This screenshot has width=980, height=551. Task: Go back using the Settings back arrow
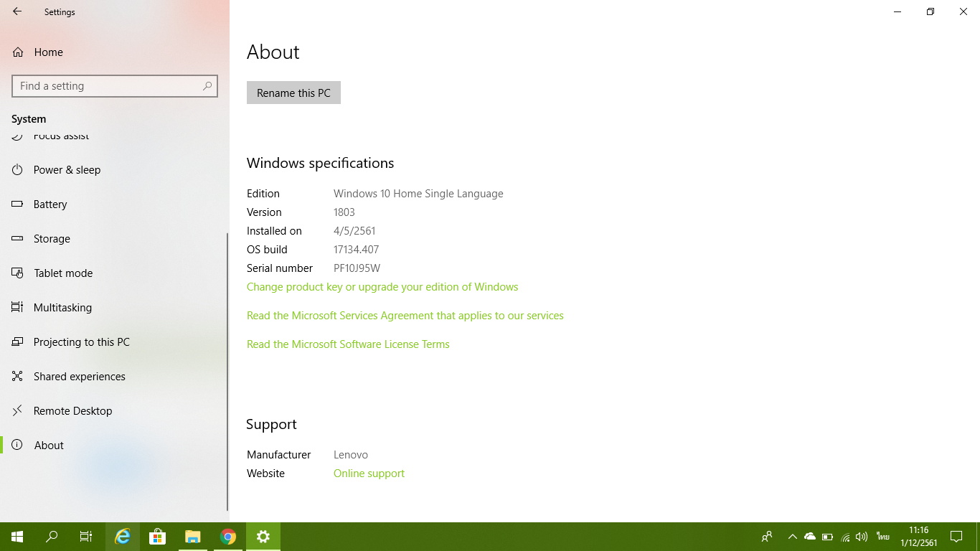tap(17, 11)
